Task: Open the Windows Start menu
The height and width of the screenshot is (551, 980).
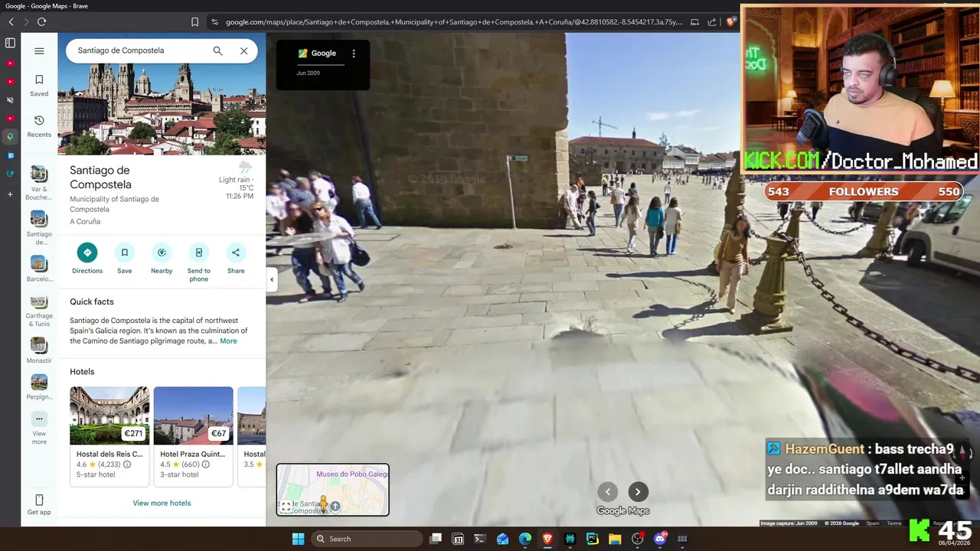Action: (x=298, y=539)
